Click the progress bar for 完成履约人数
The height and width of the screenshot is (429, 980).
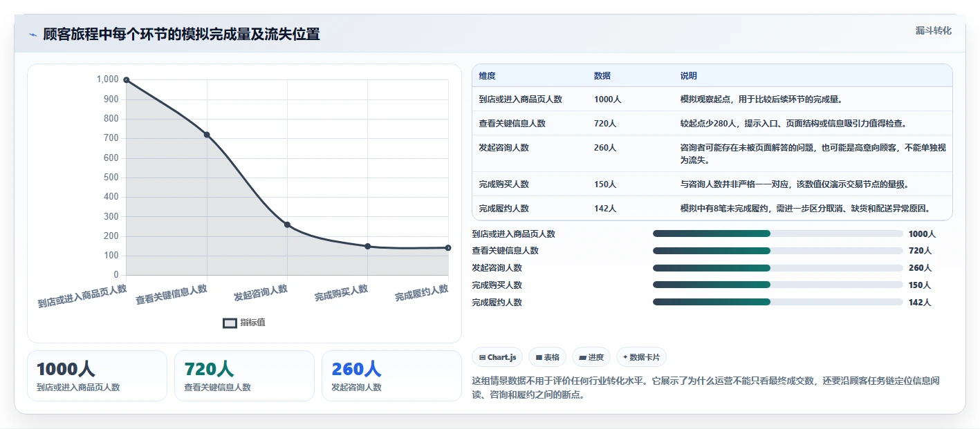(x=777, y=302)
